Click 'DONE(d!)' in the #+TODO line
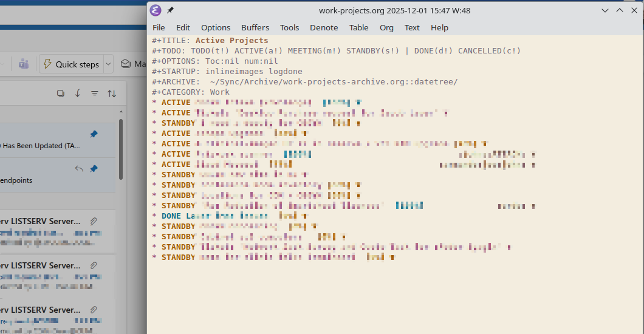 click(433, 51)
